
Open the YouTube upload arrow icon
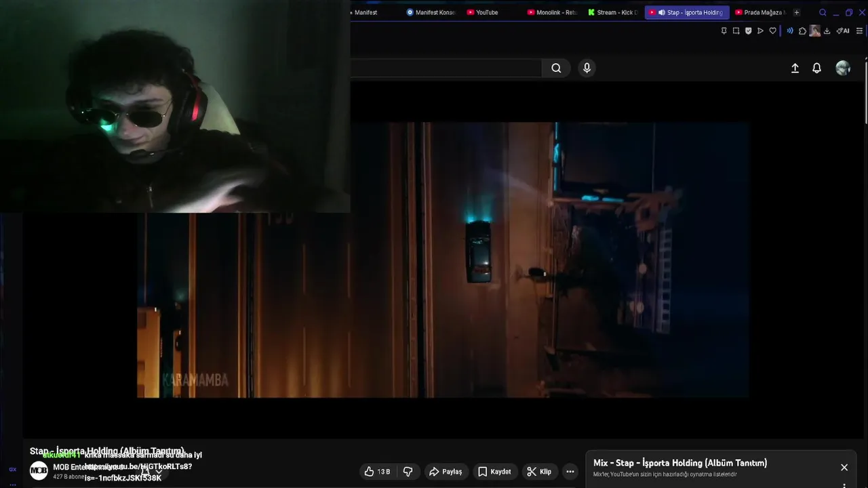795,68
